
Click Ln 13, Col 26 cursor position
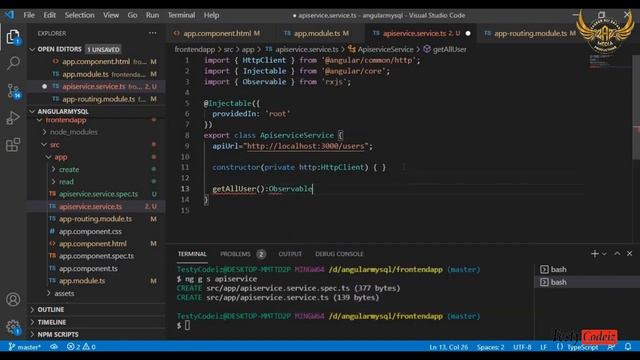point(448,347)
